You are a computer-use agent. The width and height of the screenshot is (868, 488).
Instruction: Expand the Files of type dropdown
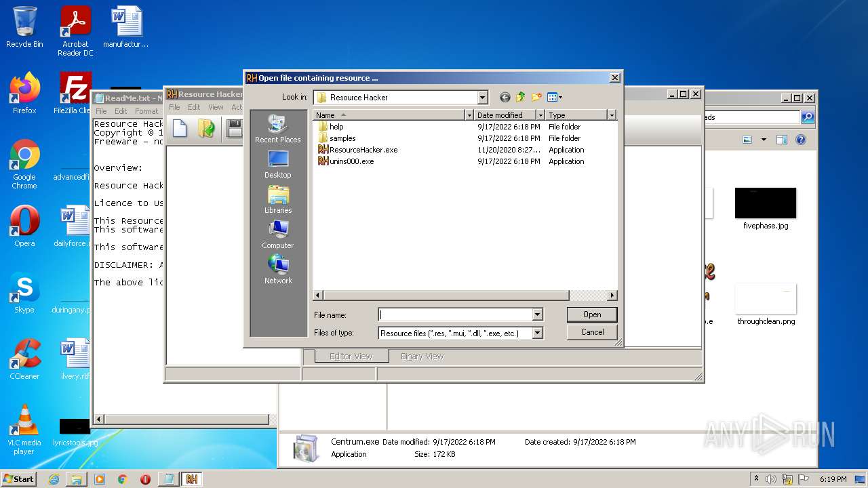pyautogui.click(x=537, y=333)
